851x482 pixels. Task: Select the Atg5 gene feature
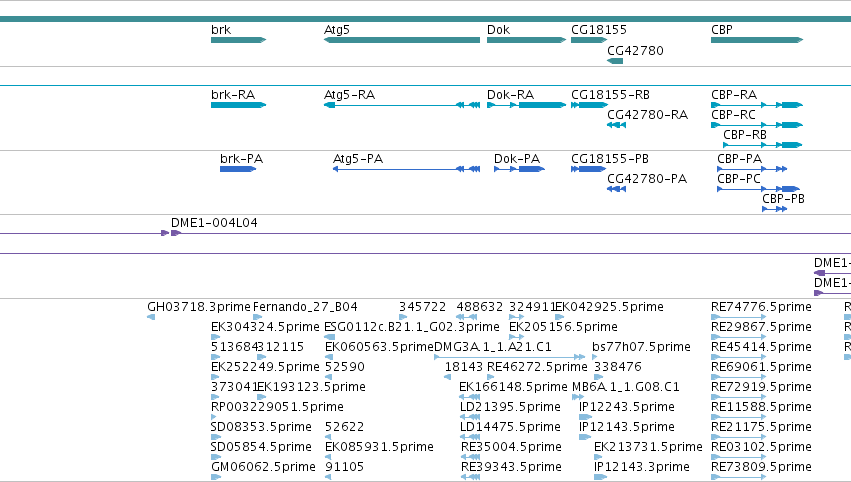click(x=402, y=40)
